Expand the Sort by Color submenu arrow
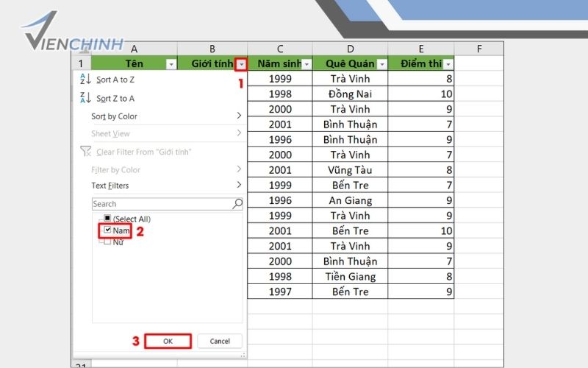This screenshot has width=588, height=368. pyautogui.click(x=239, y=116)
